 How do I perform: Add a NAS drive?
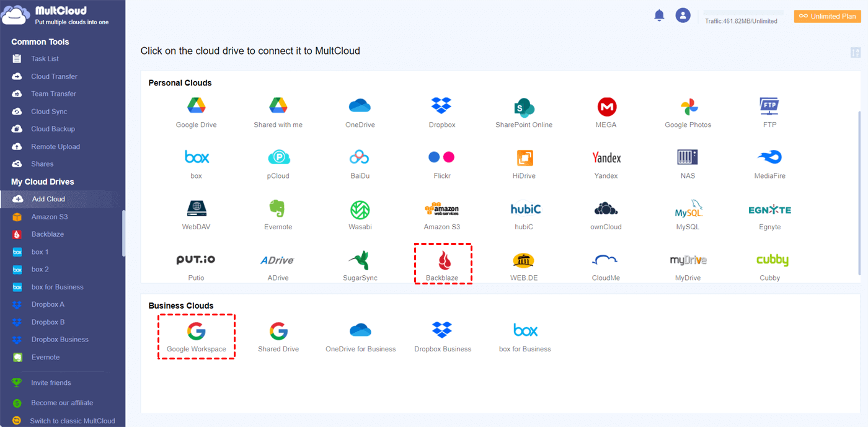tap(688, 164)
